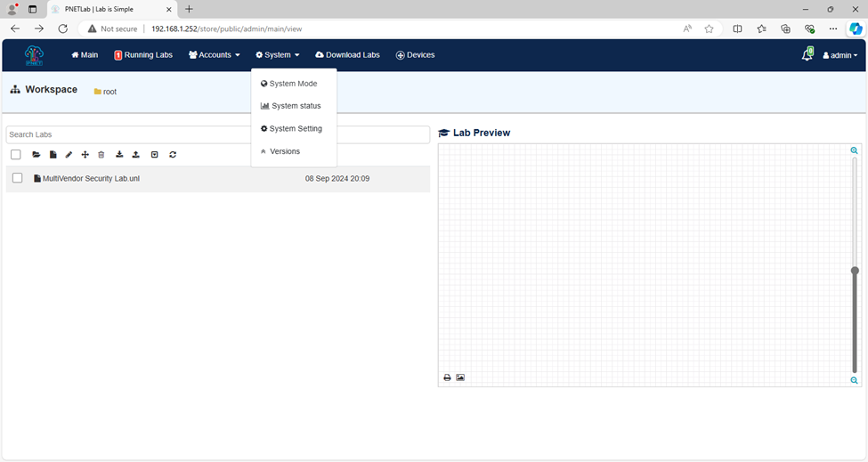Open the Devices page

click(x=415, y=55)
